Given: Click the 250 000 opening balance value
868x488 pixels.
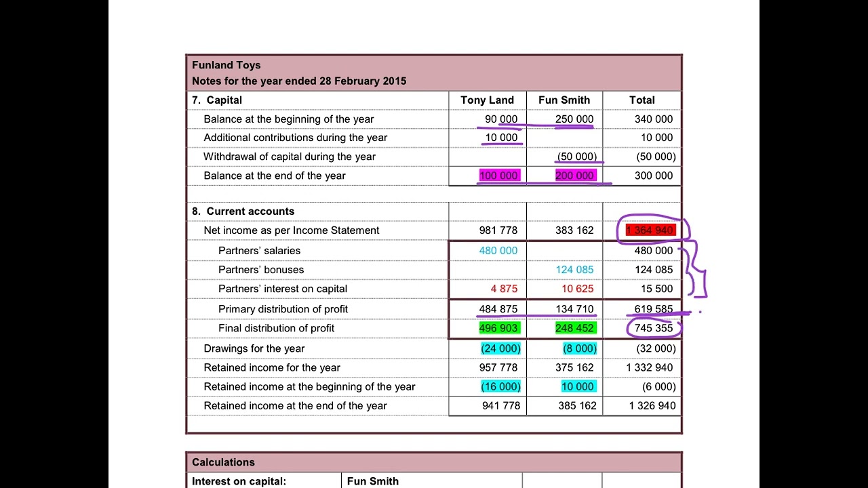Looking at the screenshot, I should pos(574,119).
